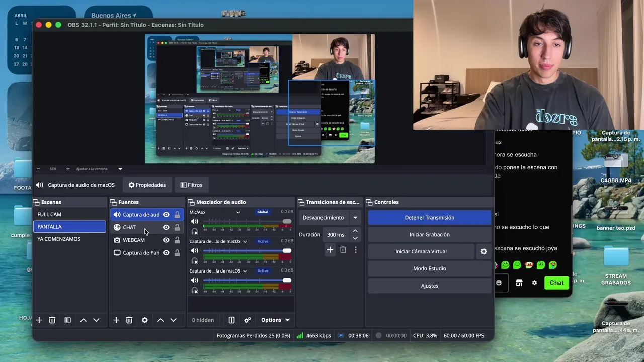This screenshot has width=644, height=362.
Task: Increase transition duration with up arrow
Action: (x=355, y=231)
